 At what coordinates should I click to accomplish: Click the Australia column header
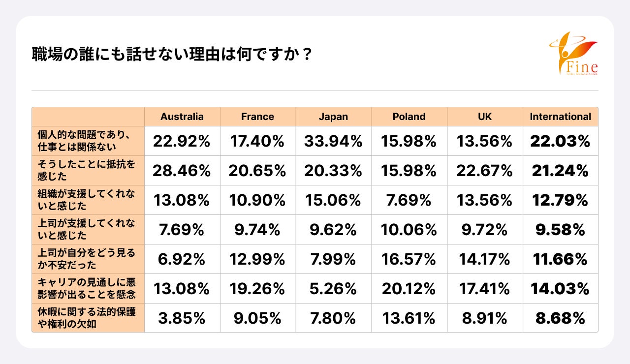click(x=182, y=117)
